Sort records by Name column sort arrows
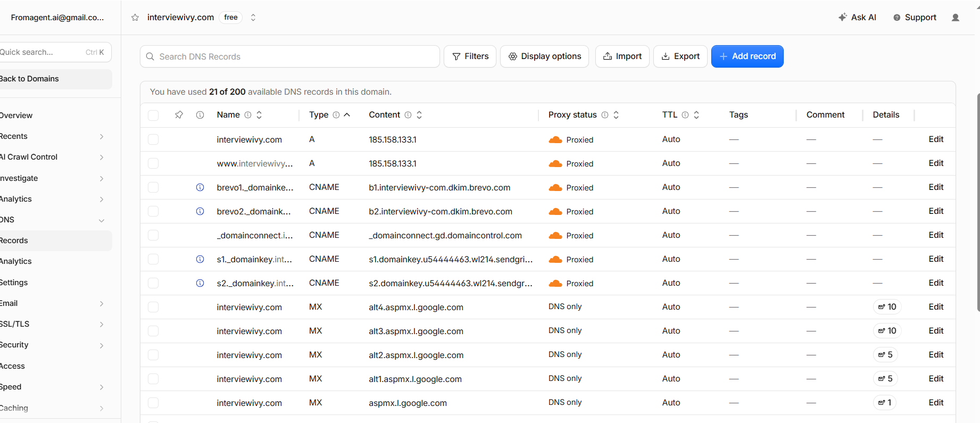The height and width of the screenshot is (423, 980). click(259, 115)
